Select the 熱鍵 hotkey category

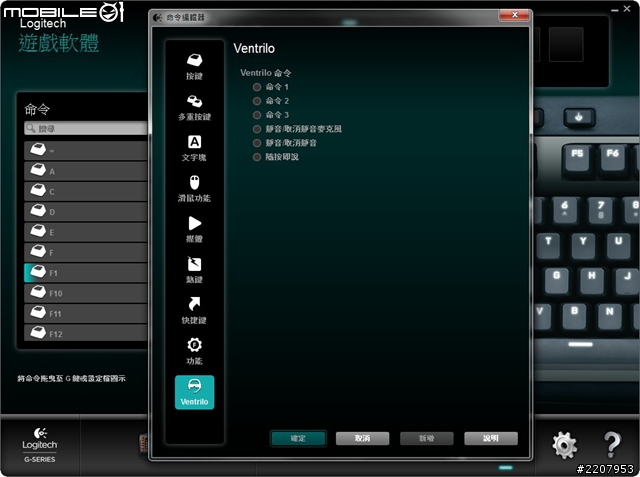point(194,270)
